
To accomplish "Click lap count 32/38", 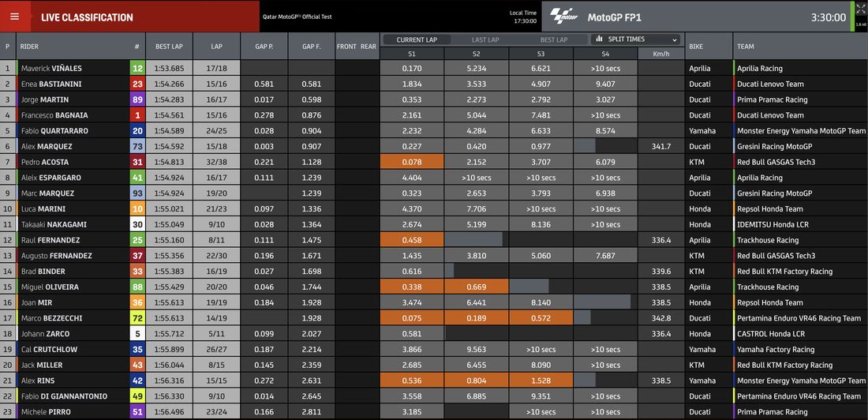I will (x=216, y=163).
